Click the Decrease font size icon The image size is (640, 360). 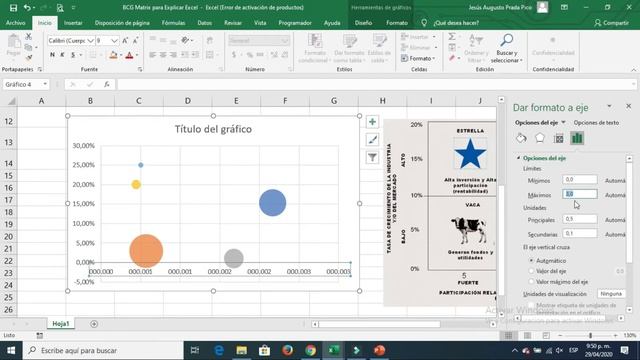[136, 40]
